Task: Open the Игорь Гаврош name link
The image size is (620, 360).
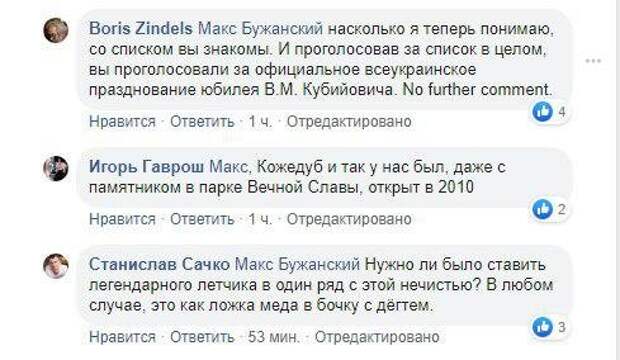Action: pyautogui.click(x=147, y=167)
